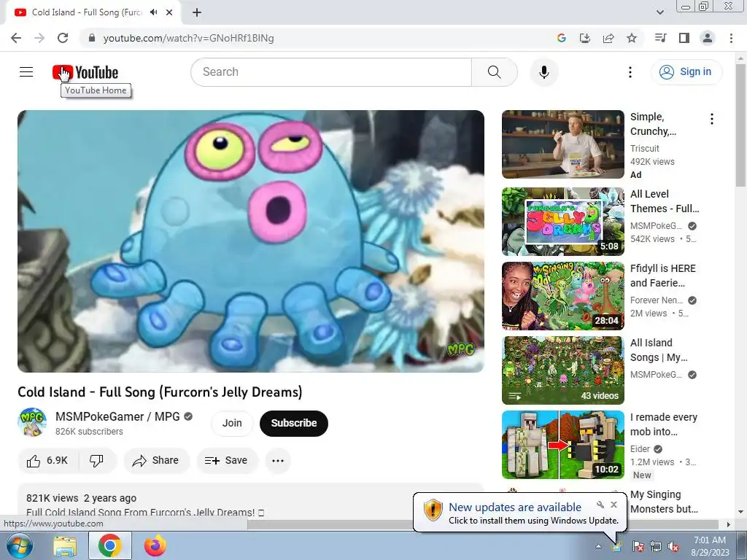Click the Join button
The image size is (747, 560).
[232, 423]
